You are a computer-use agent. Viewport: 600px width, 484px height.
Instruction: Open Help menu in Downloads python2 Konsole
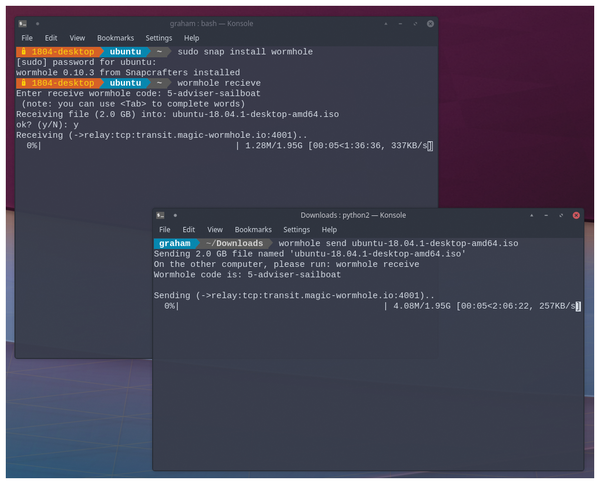click(x=329, y=230)
